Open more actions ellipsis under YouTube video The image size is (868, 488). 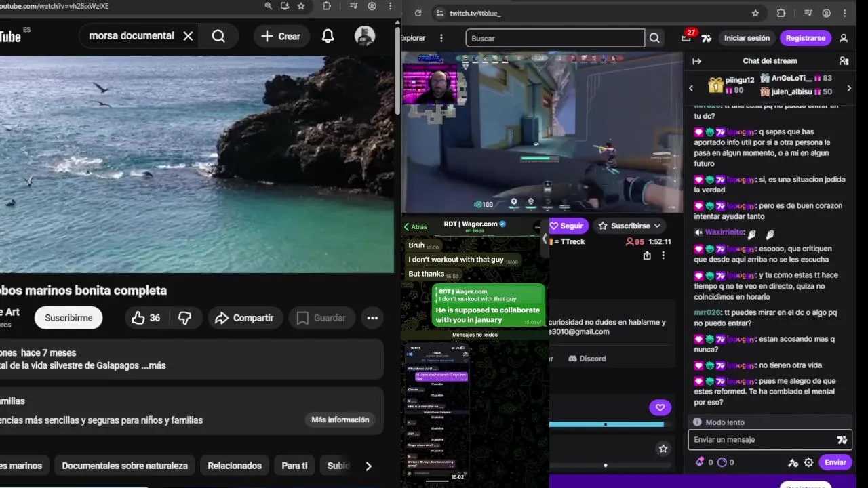click(x=372, y=318)
